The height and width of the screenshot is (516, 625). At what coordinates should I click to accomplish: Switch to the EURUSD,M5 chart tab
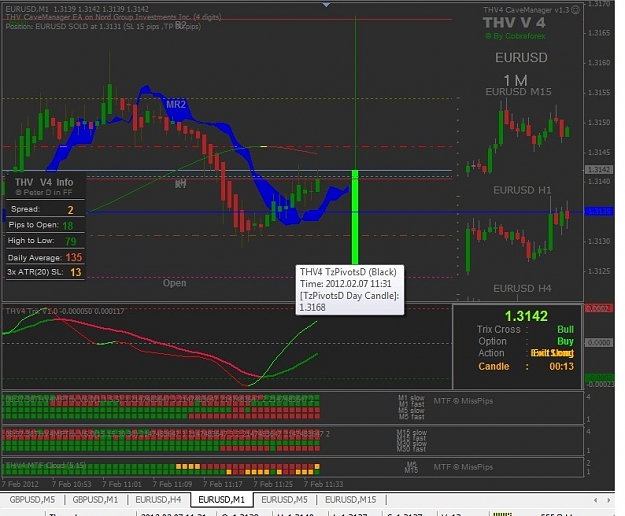285,500
